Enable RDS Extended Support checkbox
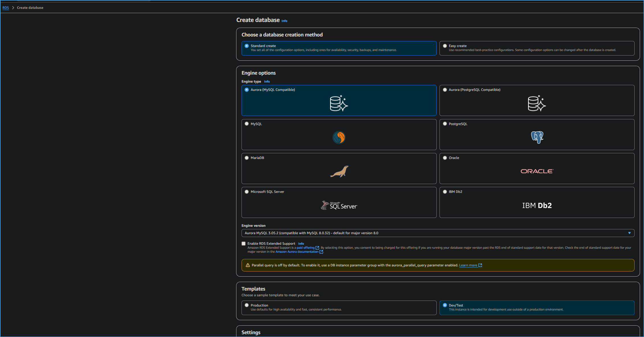This screenshot has height=337, width=644. coord(244,243)
